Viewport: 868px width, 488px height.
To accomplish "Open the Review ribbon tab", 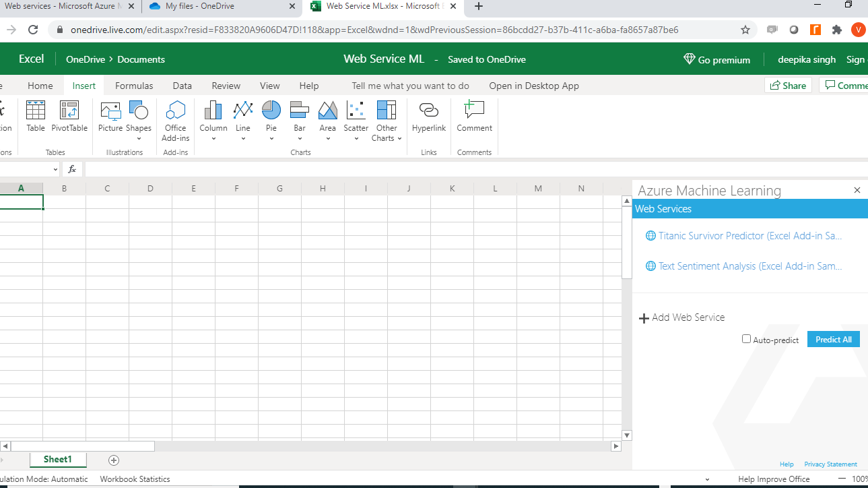I will coord(226,86).
